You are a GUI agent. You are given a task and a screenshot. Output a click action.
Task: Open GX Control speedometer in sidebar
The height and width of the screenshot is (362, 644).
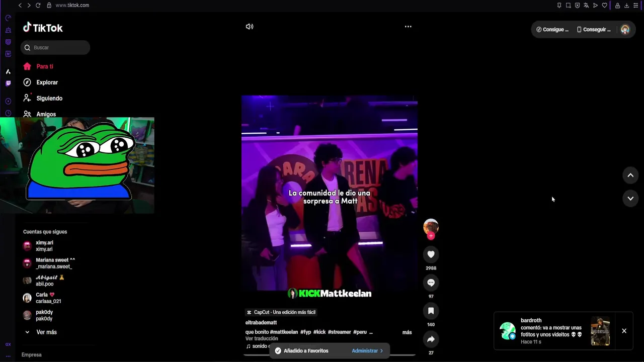[8, 18]
